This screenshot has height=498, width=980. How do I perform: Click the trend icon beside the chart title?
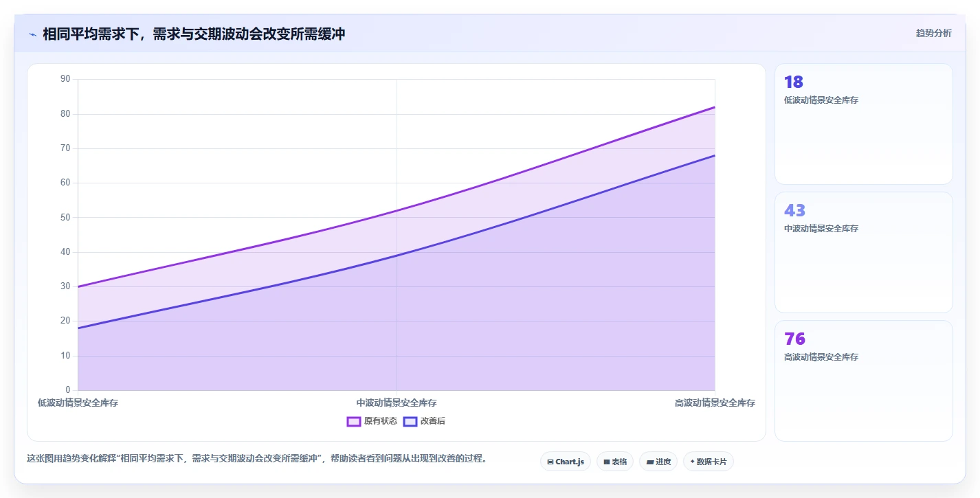pos(32,34)
